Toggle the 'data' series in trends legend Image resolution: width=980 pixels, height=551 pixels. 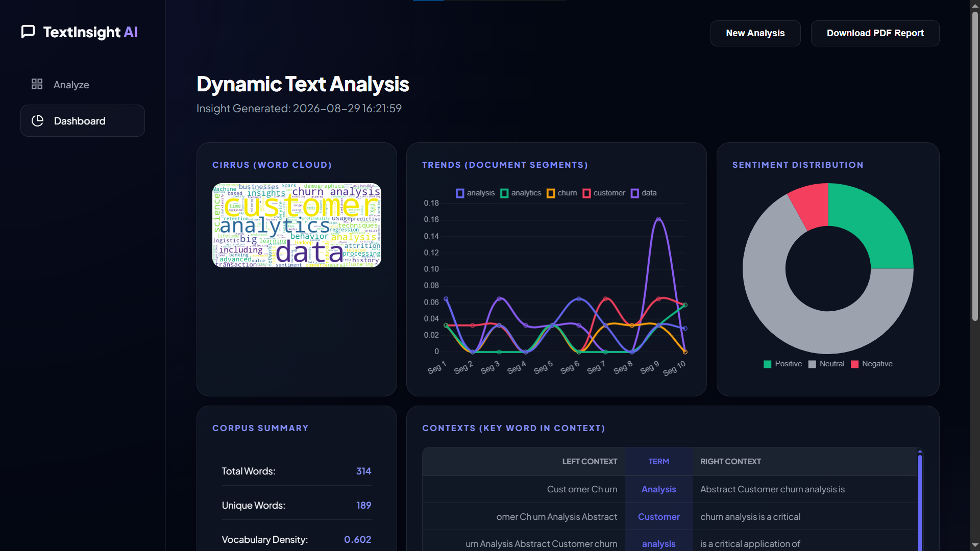[x=644, y=193]
